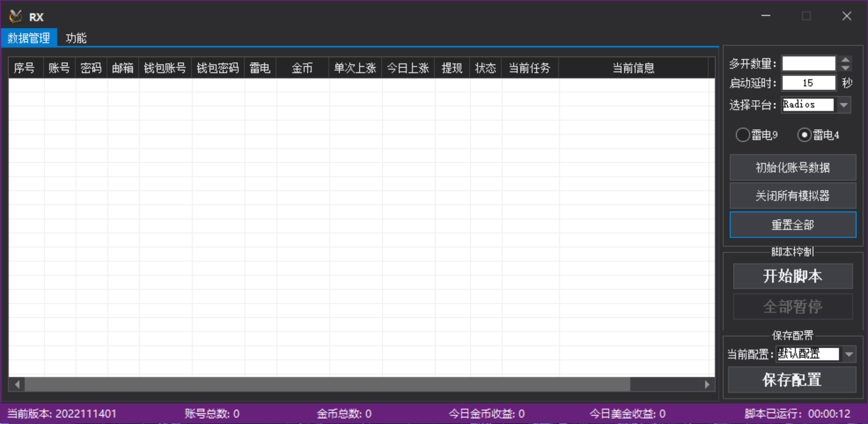Click the 默认配置 combo box text
This screenshot has width=868, height=424.
tap(808, 354)
